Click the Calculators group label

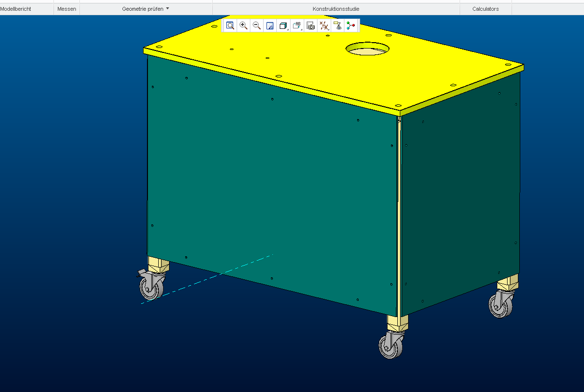pyautogui.click(x=485, y=9)
